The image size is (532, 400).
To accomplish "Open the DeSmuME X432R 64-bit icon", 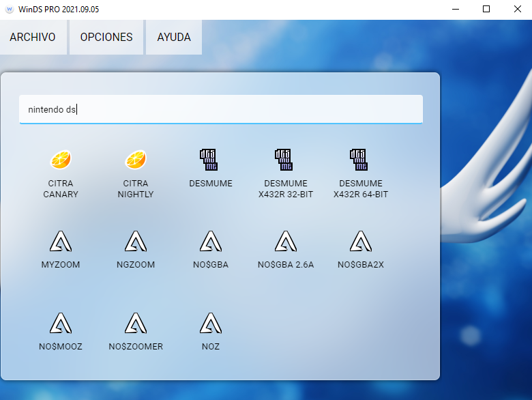I will click(x=359, y=160).
